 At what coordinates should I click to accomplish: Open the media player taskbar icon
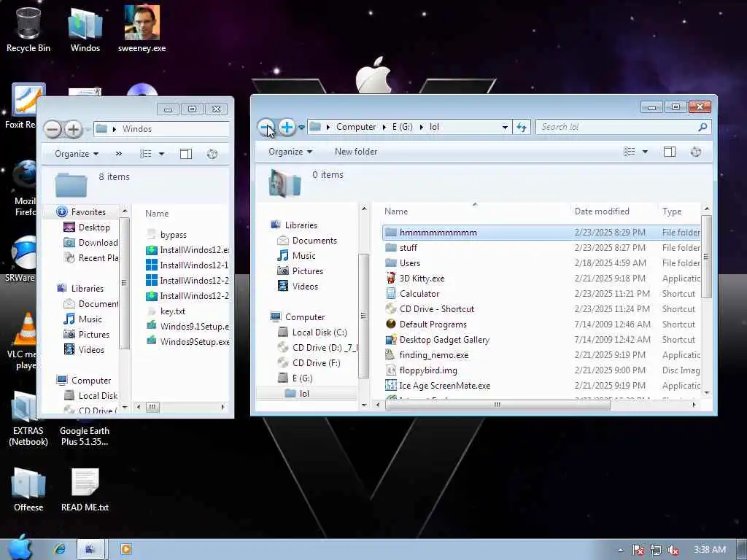coord(126,549)
